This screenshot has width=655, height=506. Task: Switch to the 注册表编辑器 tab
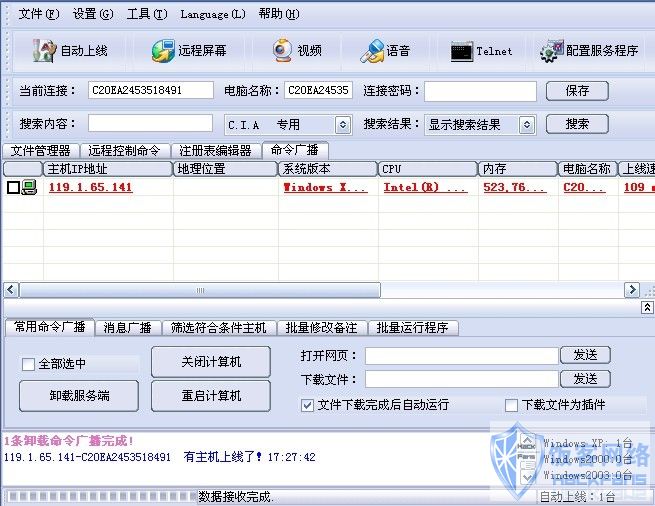214,151
